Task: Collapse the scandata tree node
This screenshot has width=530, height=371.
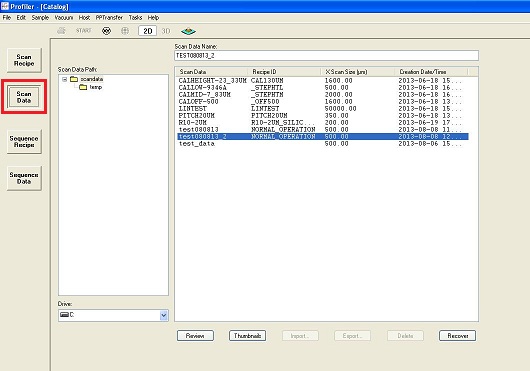Action: pos(65,79)
